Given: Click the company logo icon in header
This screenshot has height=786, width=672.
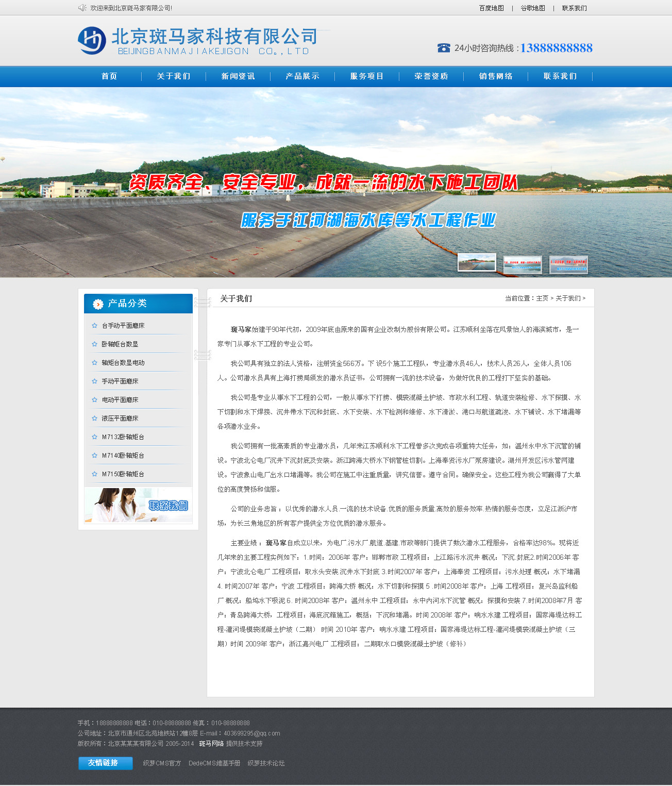Looking at the screenshot, I should pyautogui.click(x=92, y=40).
